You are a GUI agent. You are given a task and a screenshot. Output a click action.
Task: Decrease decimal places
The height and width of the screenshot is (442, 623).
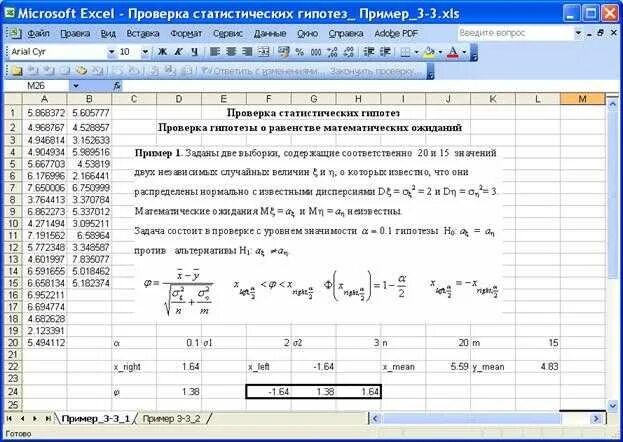click(348, 52)
